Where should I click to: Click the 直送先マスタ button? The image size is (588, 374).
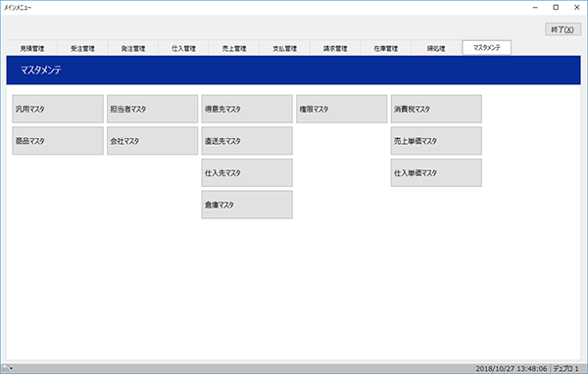pos(247,141)
